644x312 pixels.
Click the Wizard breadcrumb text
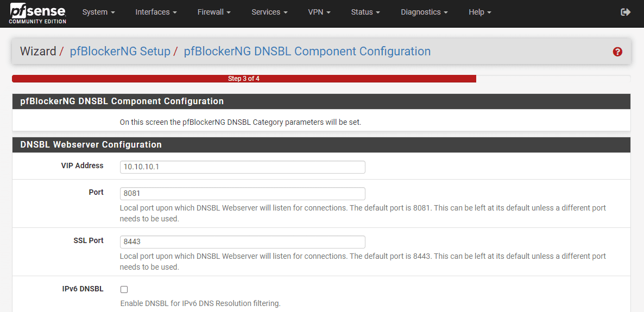point(38,52)
